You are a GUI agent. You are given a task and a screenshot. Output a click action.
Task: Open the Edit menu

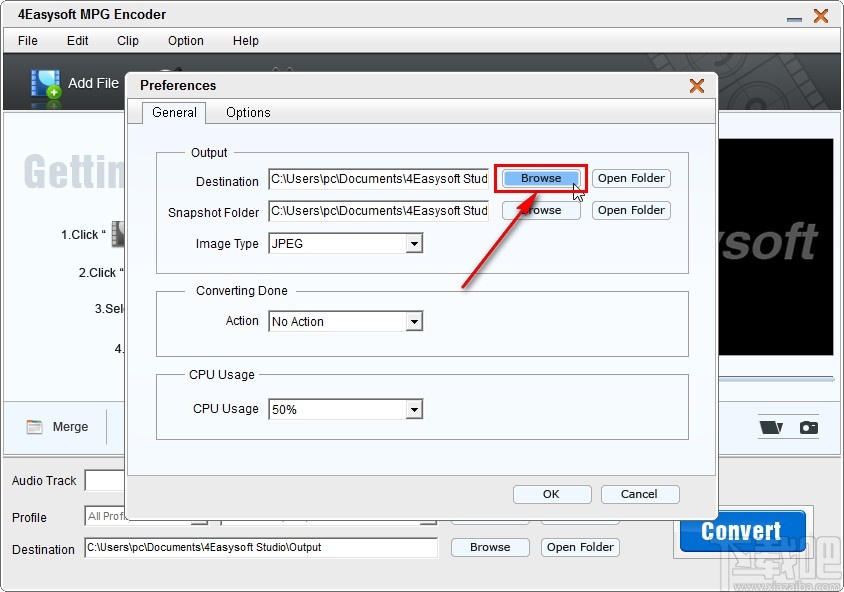(x=78, y=41)
